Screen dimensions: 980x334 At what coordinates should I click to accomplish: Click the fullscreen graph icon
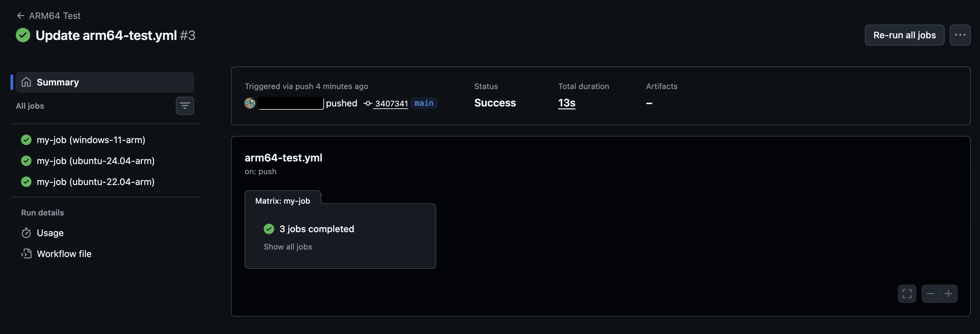907,294
